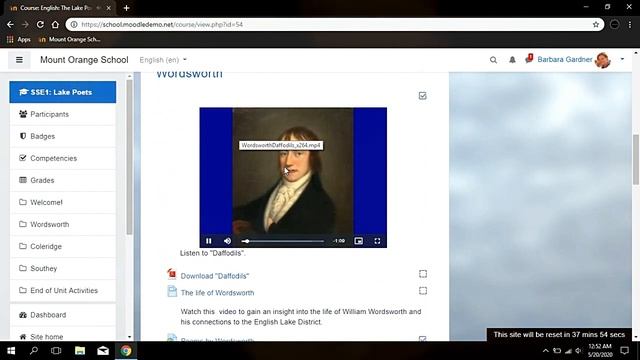Screen dimensions: 640x360
Task: Select SSE1: Lake Poets in sidebar
Action: point(63,92)
